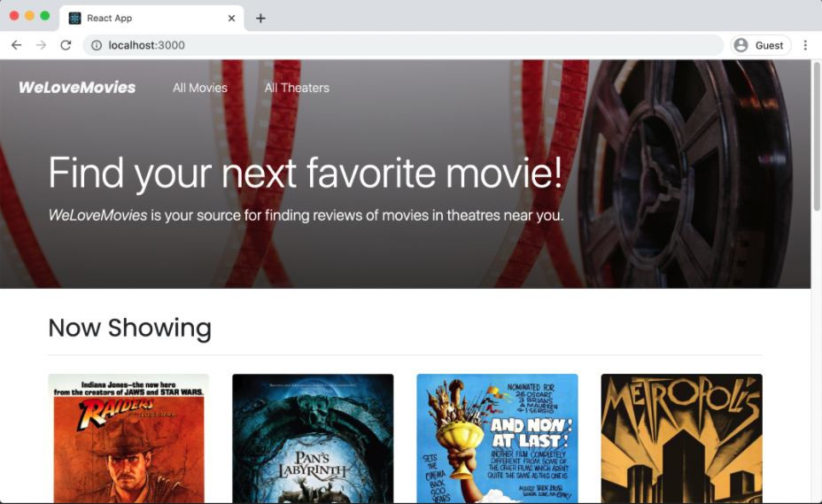Open the Metropolis movie poster
The width and height of the screenshot is (822, 504).
tap(681, 438)
